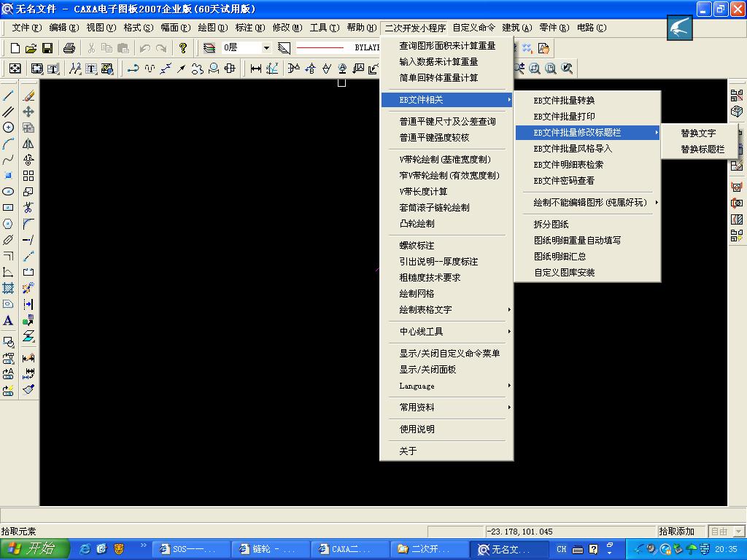The width and height of the screenshot is (747, 560).
Task: Select the Ellipse tool
Action: point(8,192)
